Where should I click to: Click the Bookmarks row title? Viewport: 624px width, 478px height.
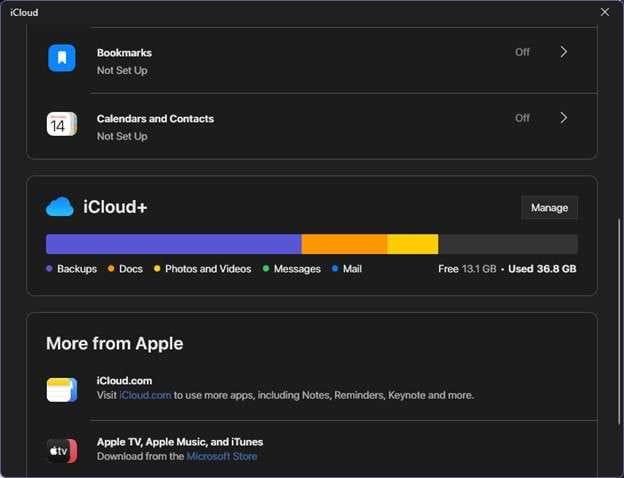click(124, 53)
